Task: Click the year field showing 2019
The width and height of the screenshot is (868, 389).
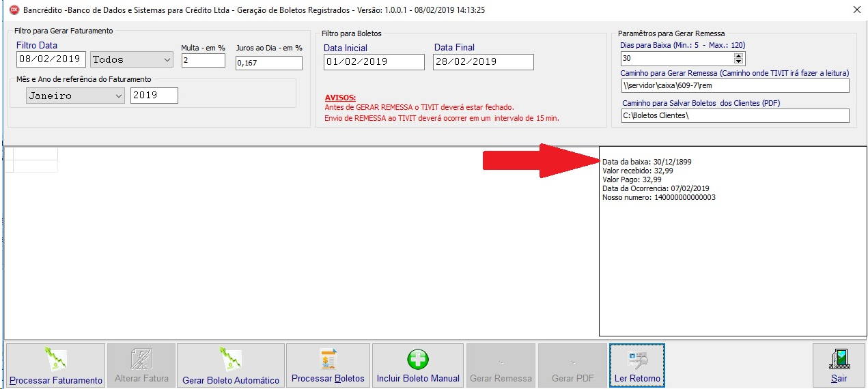Action: (154, 96)
